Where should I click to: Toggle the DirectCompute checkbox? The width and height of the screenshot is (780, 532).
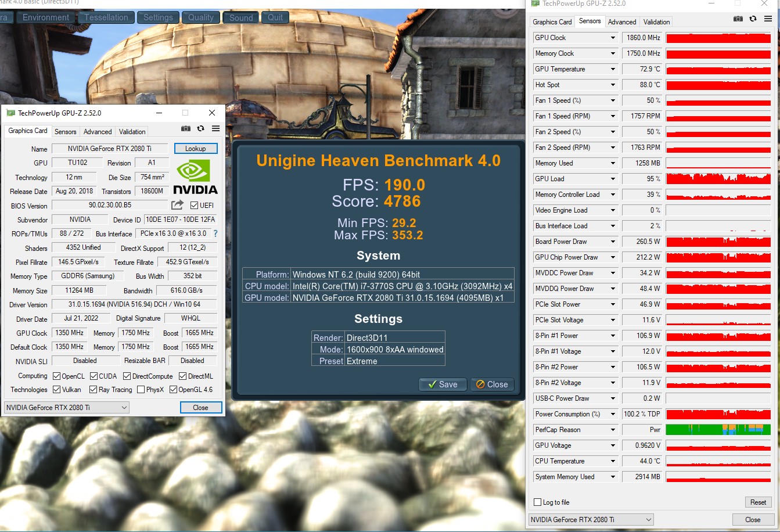coord(127,376)
